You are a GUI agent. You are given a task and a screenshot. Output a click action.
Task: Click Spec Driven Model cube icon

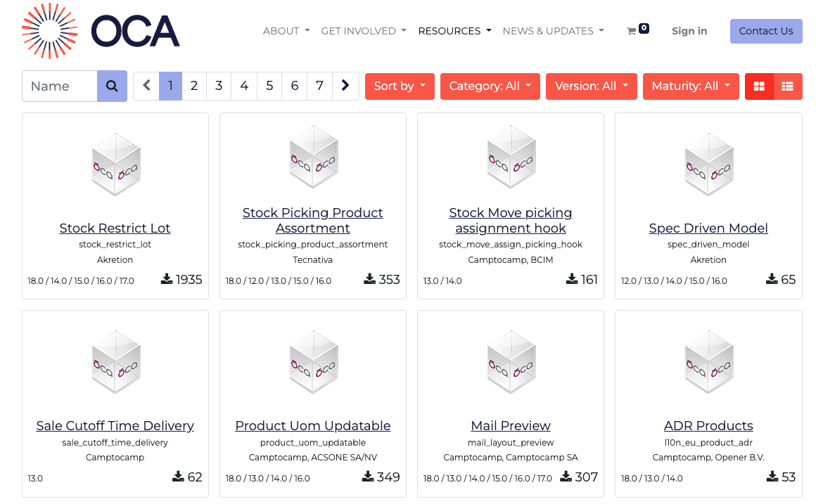pyautogui.click(x=709, y=164)
